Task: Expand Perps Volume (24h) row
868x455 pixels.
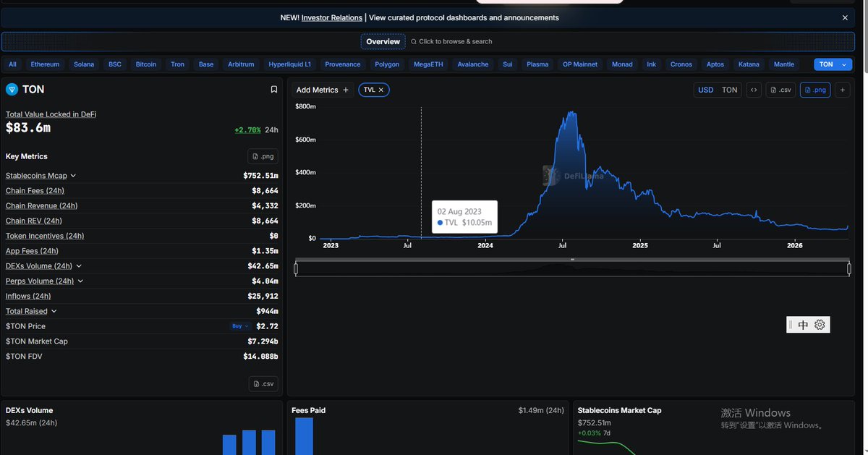Action: (80, 281)
